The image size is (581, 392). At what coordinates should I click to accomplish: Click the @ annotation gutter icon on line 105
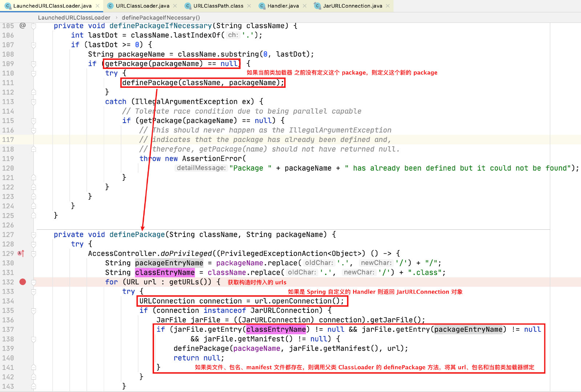tap(23, 25)
